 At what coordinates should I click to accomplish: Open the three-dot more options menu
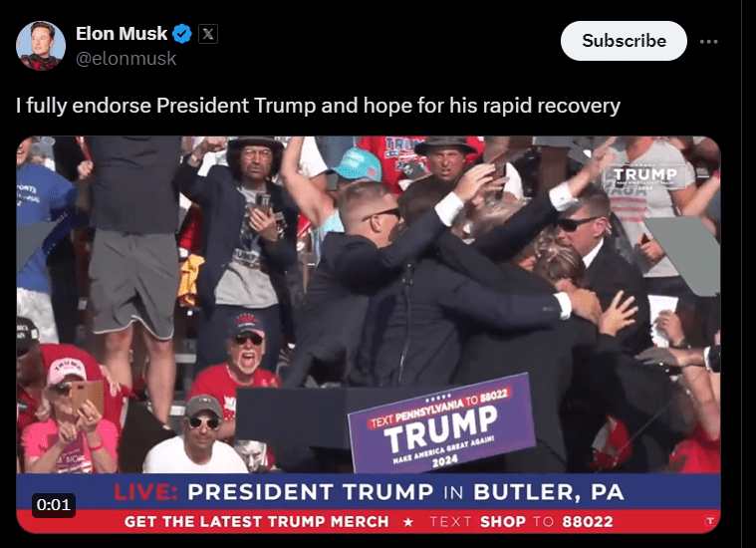(x=709, y=42)
